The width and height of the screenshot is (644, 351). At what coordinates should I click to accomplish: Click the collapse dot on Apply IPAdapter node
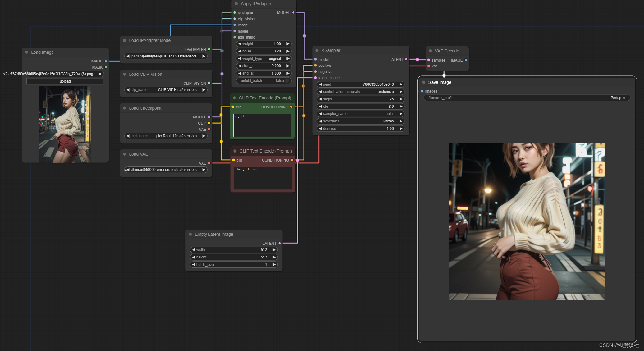click(236, 4)
